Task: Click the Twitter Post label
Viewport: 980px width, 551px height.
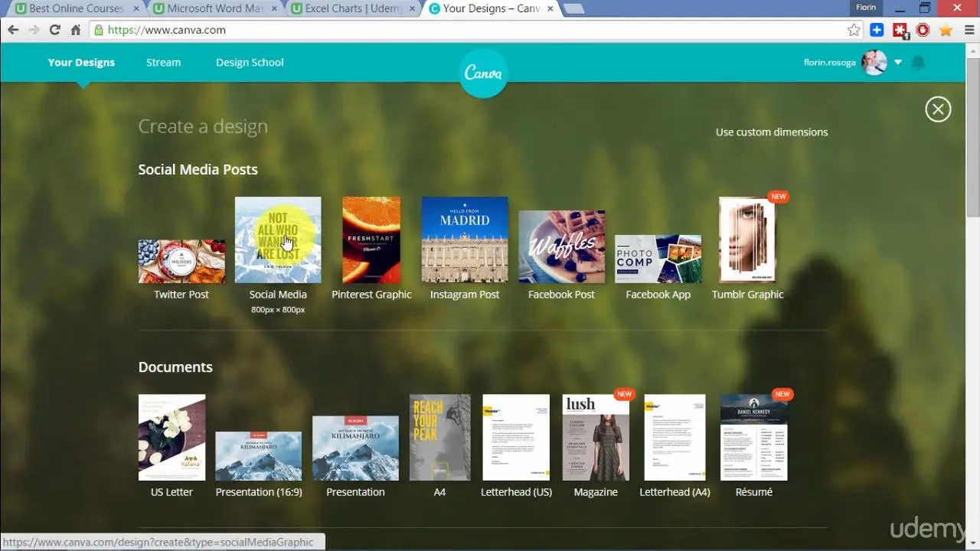Action: [181, 295]
